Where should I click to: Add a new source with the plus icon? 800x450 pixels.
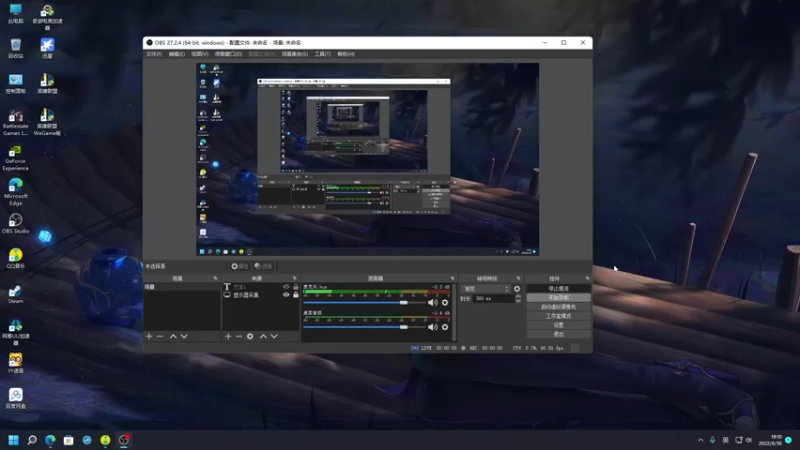coord(228,336)
